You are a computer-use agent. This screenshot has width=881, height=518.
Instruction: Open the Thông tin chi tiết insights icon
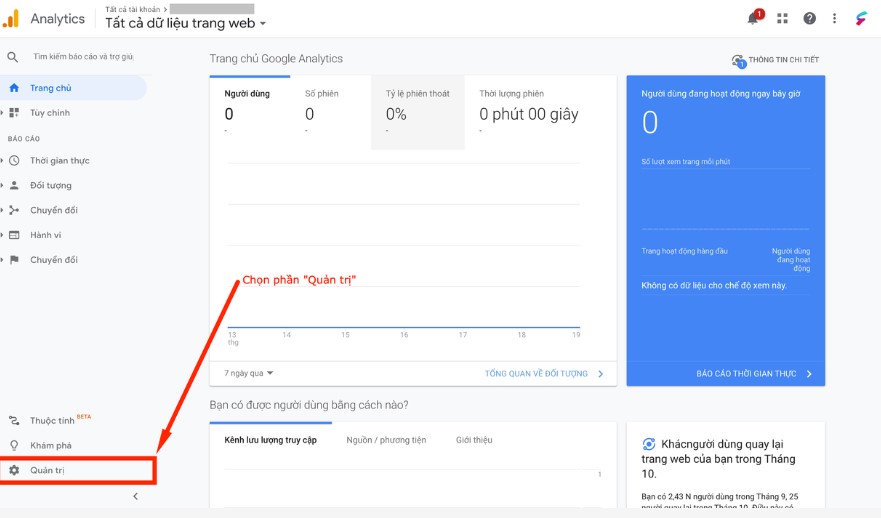pos(738,61)
